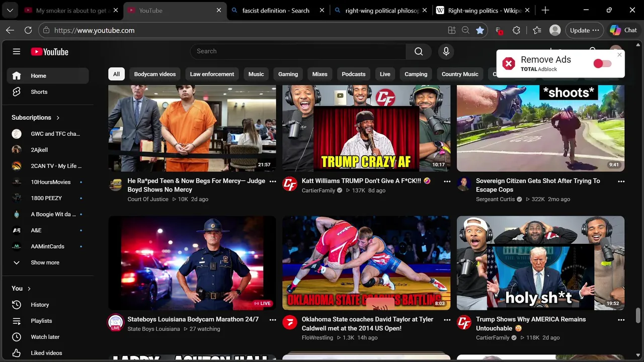The height and width of the screenshot is (362, 644).
Task: Open History in the sidebar
Action: coord(48,305)
